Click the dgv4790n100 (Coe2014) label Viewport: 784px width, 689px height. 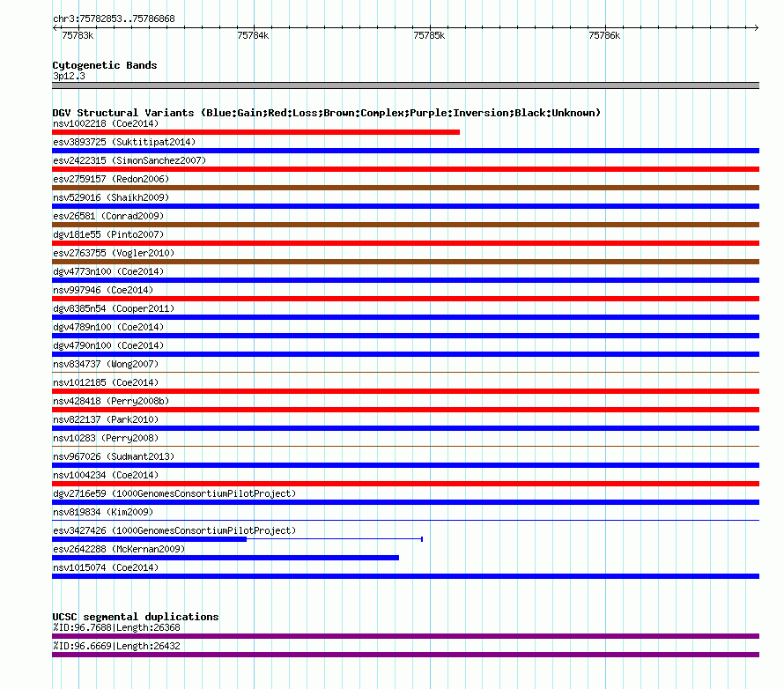(x=108, y=345)
